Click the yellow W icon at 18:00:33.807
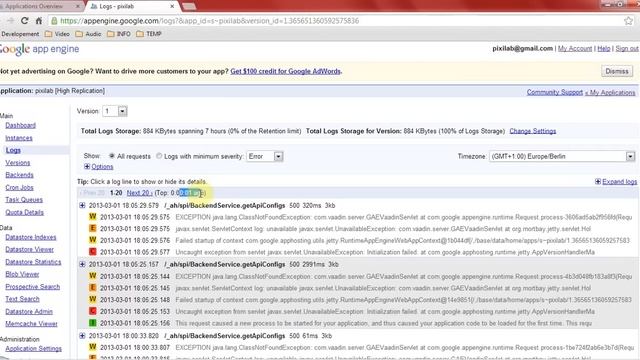The height and width of the screenshot is (360, 640). click(x=93, y=347)
